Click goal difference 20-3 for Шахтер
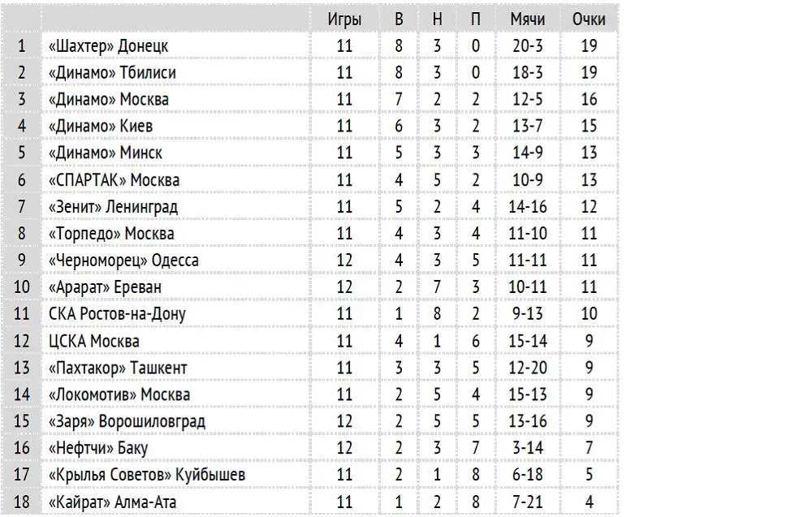The height and width of the screenshot is (517, 812). tap(527, 46)
